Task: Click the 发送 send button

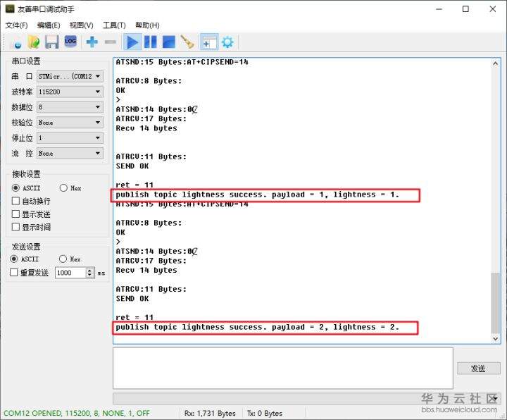Action: [x=479, y=369]
